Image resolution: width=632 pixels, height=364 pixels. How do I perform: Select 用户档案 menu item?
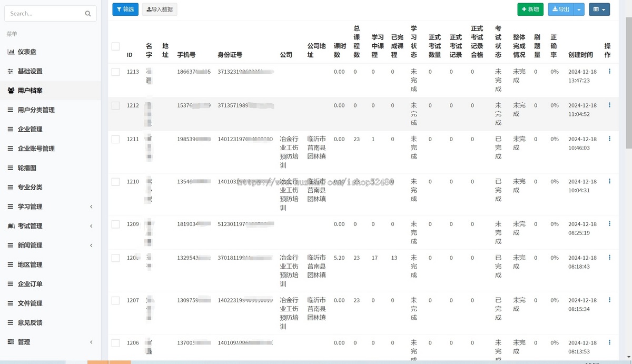click(x=30, y=91)
